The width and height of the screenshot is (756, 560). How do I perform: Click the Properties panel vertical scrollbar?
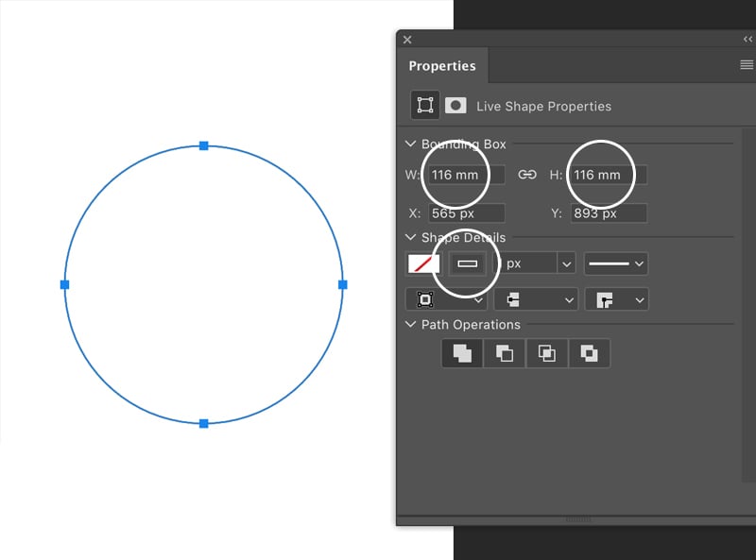tap(748, 305)
